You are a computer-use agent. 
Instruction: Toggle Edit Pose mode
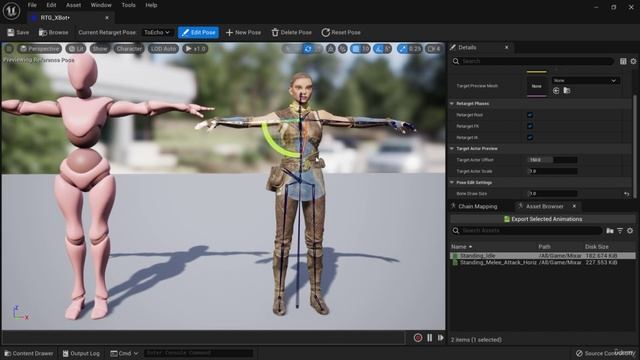pos(198,32)
